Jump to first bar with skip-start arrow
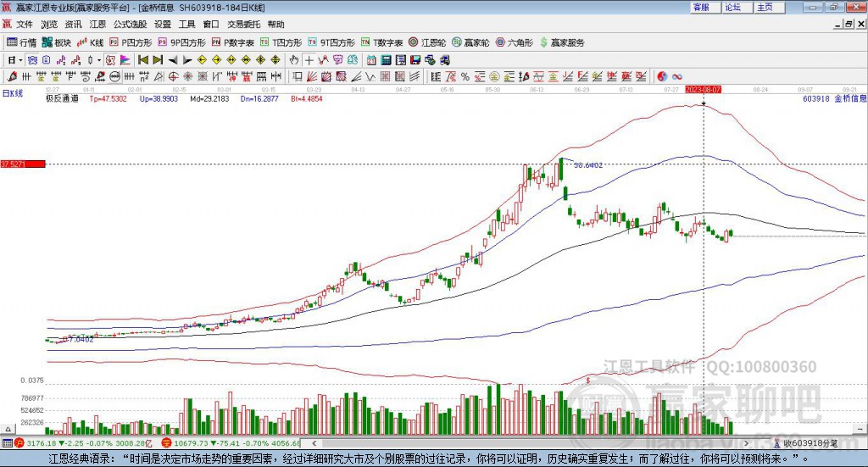Image resolution: width=868 pixels, height=467 pixels. 143,60
